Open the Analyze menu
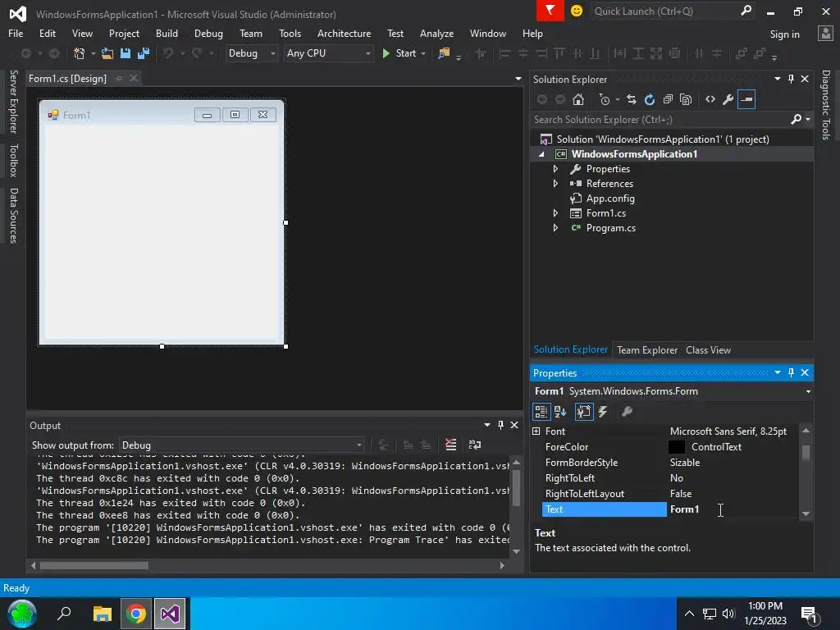Viewport: 840px width, 630px height. coord(436,33)
